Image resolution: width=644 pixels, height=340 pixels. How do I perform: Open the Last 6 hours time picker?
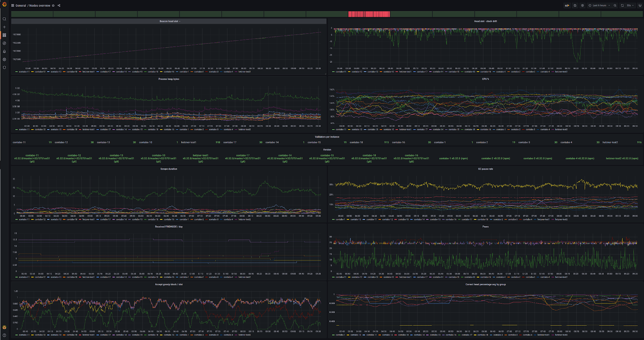coord(599,6)
